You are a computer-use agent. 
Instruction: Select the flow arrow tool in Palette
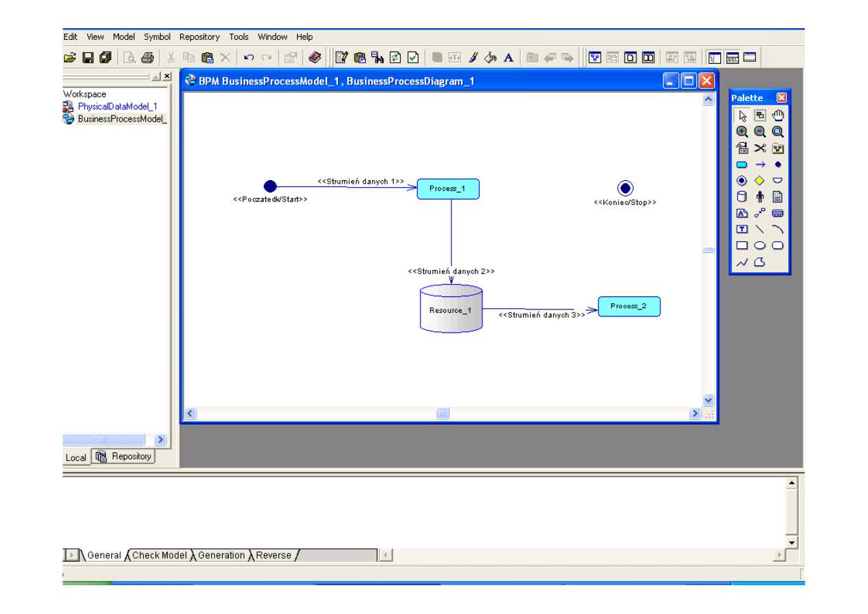(x=759, y=165)
